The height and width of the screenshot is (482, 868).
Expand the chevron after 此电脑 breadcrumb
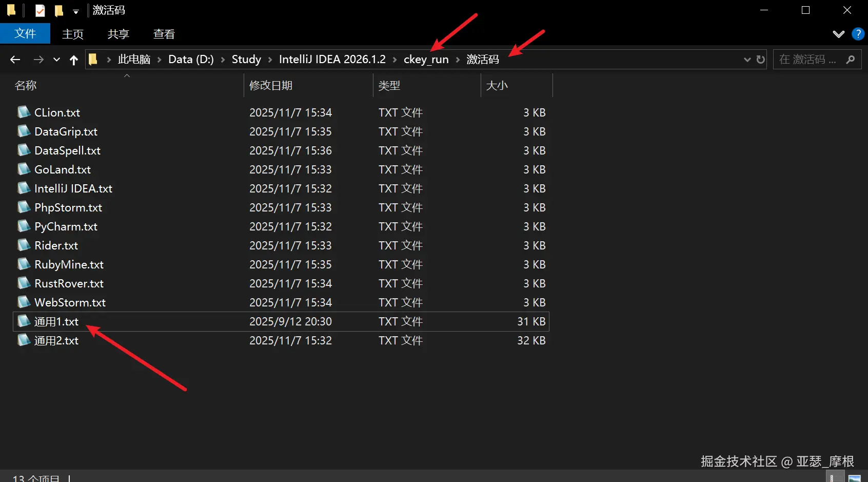159,60
